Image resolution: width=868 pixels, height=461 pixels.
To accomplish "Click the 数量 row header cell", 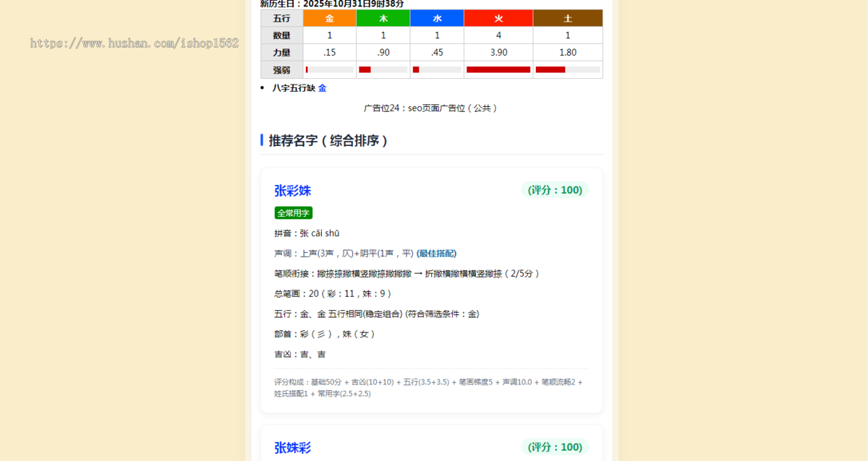I will click(282, 35).
